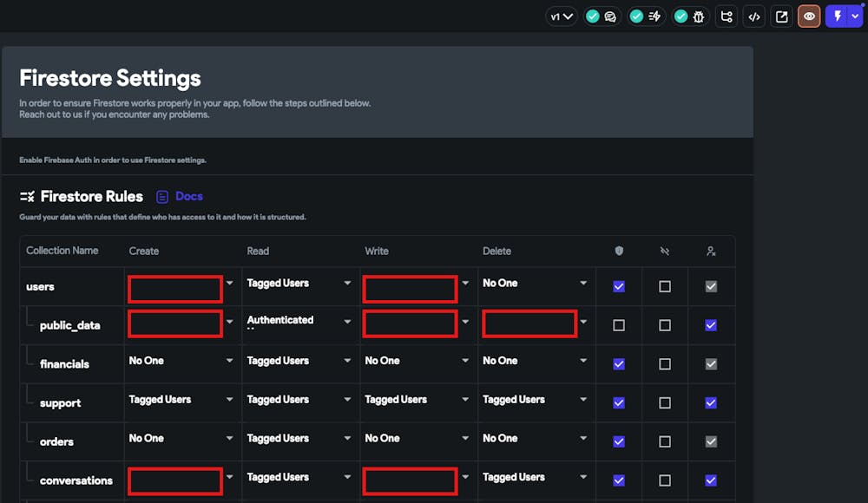868x503 pixels.
Task: Click the shield icon in the table header
Action: pyautogui.click(x=619, y=251)
